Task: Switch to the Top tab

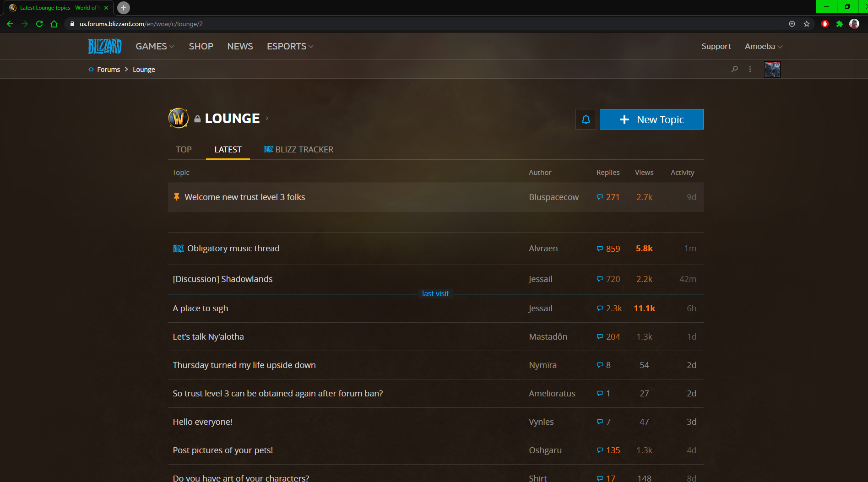Action: (184, 150)
